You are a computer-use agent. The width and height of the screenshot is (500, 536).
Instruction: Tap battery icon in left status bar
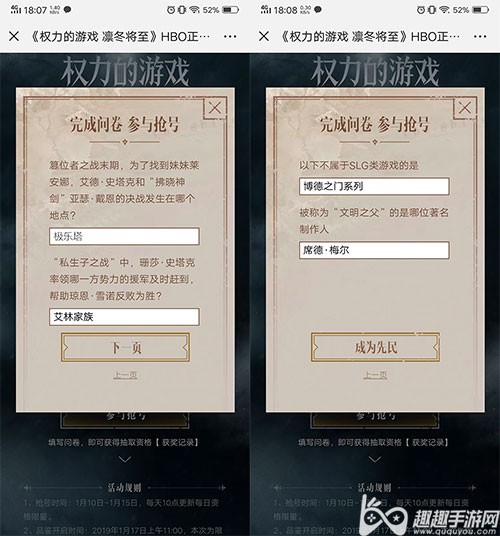coord(230,10)
